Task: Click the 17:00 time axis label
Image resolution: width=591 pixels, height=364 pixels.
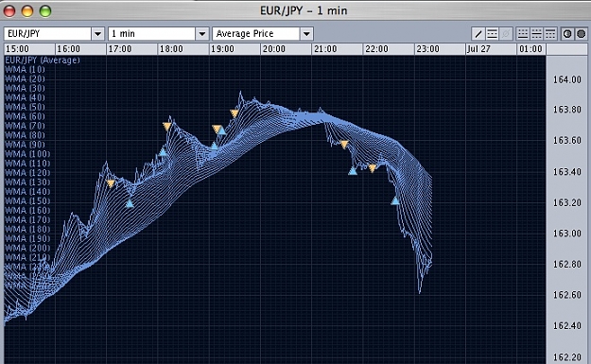Action: pos(120,49)
